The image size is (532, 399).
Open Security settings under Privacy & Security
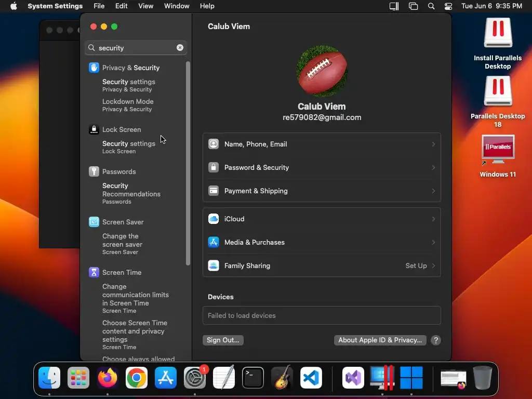[x=129, y=86]
